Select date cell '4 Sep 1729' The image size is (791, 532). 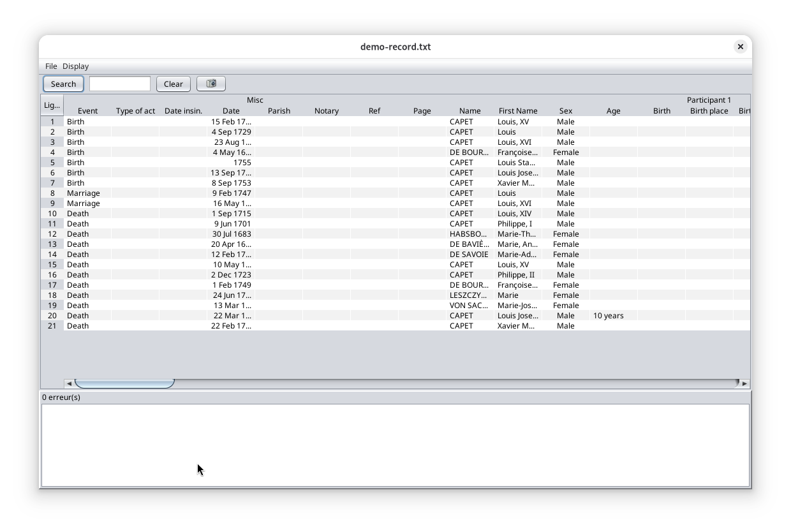231,131
